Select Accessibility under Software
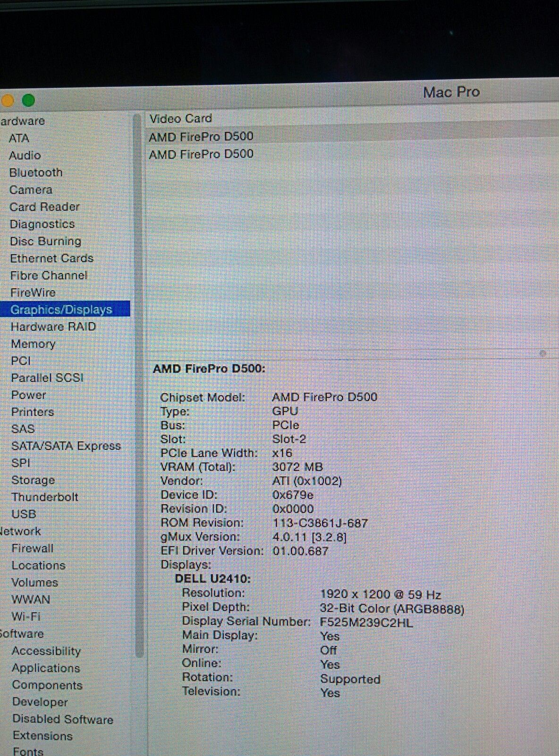 46,651
